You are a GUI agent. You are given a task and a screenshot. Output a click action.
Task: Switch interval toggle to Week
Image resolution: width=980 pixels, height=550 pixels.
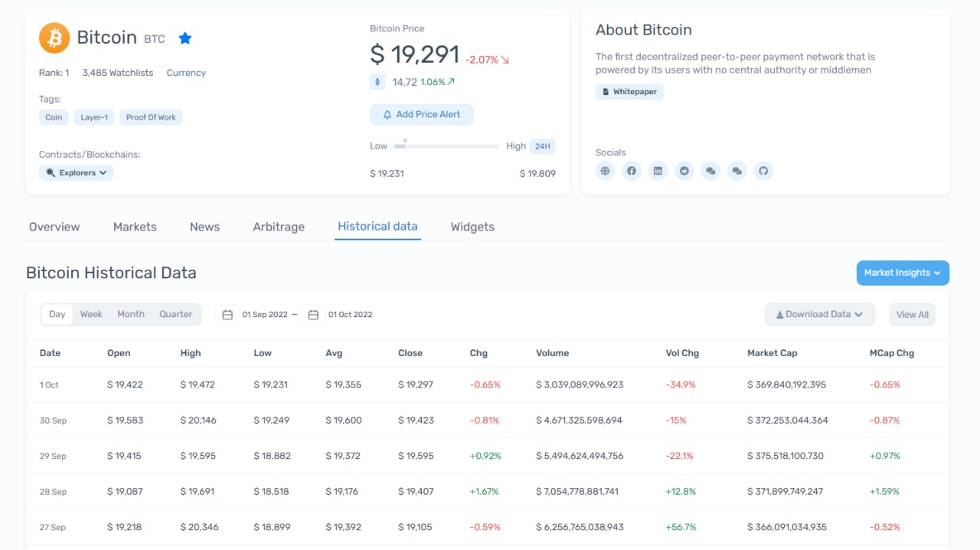(x=91, y=314)
